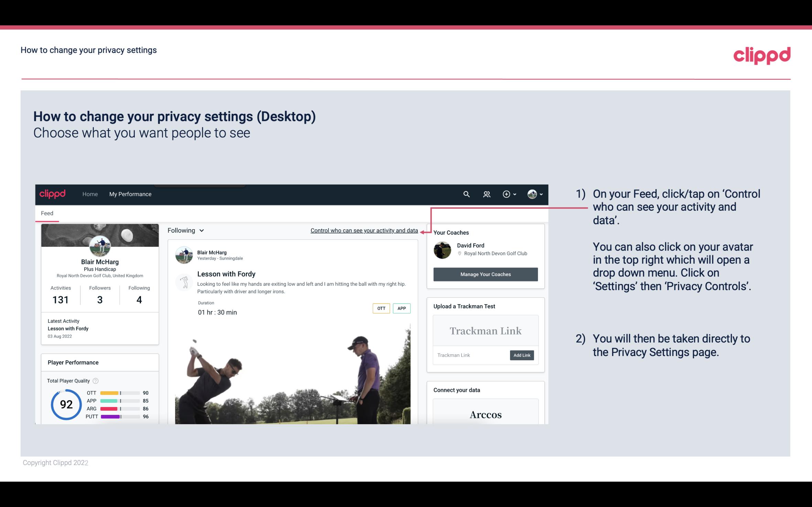Click the people/followers icon in navbar

[487, 194]
